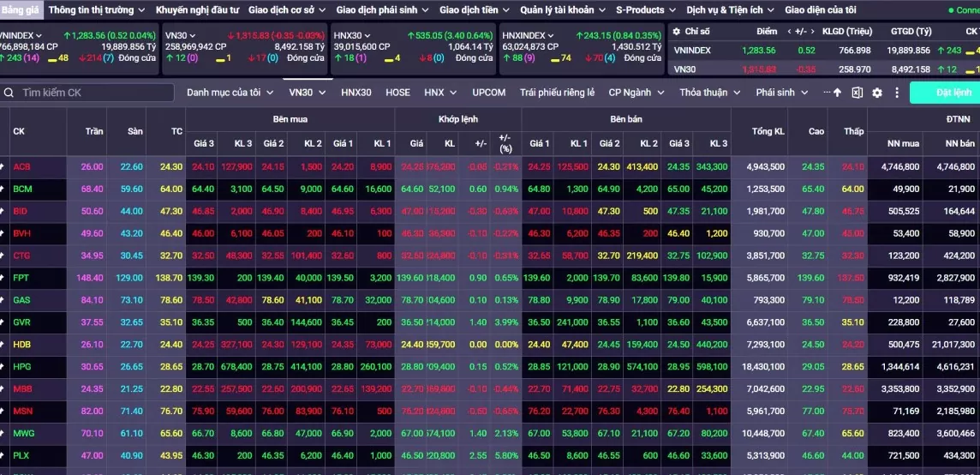Click the Đặt lệnh order button
Screen dimensions: 980x475
point(953,93)
